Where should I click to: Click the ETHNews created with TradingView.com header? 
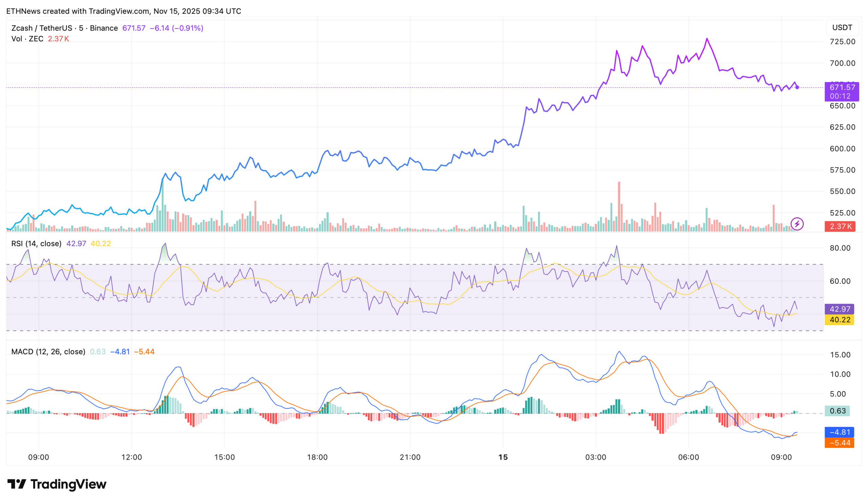(x=123, y=11)
